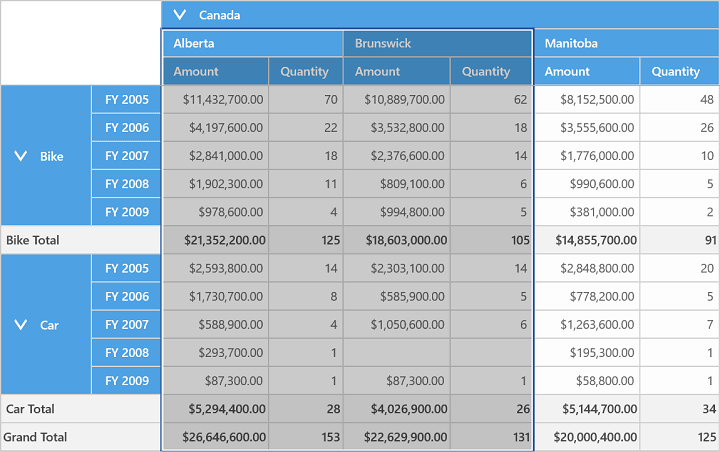720x452 pixels.
Task: Click the Grand Total row header
Action: [81, 437]
